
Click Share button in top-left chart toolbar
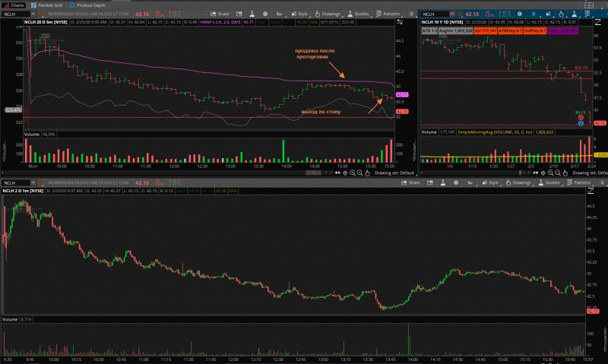coord(220,14)
